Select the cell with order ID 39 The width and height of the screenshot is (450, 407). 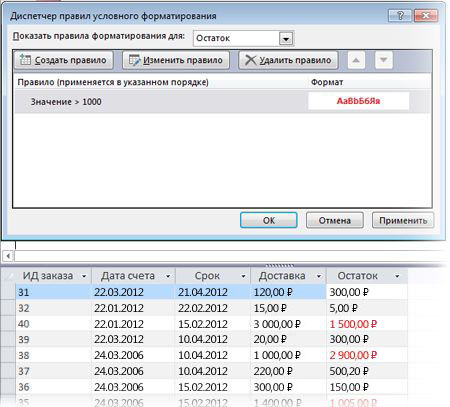53,339
